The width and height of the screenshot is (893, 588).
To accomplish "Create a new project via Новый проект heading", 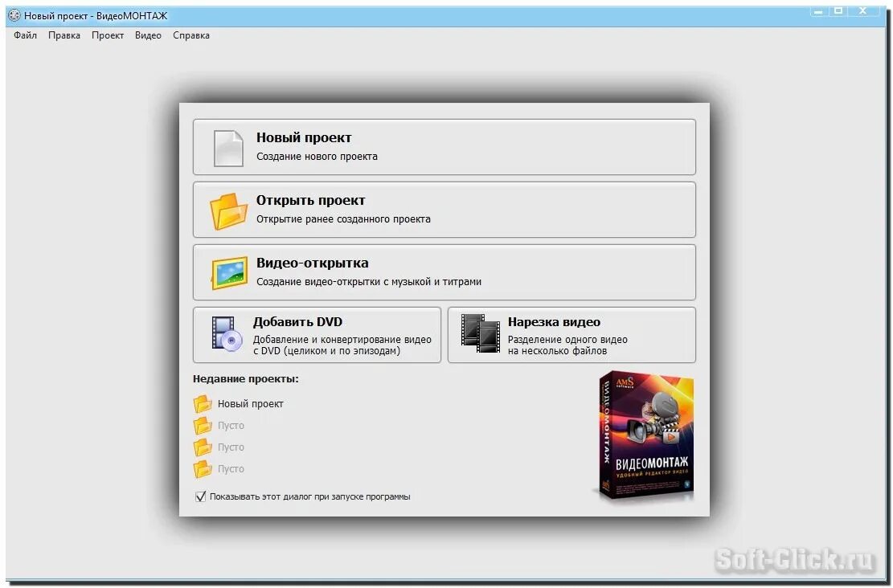I will point(304,137).
